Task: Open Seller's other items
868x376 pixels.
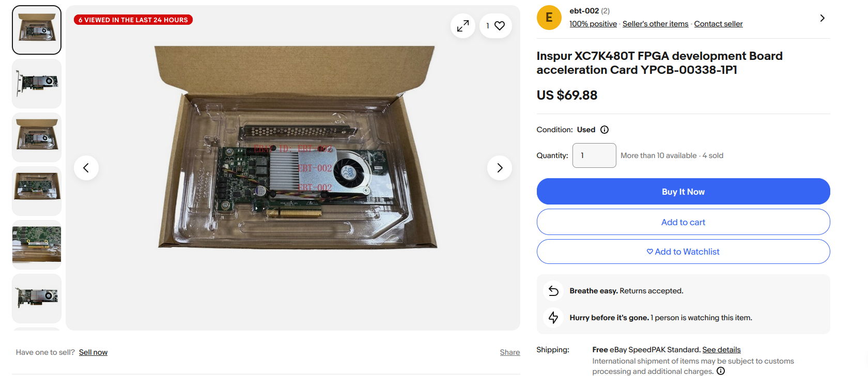Action: pyautogui.click(x=655, y=23)
